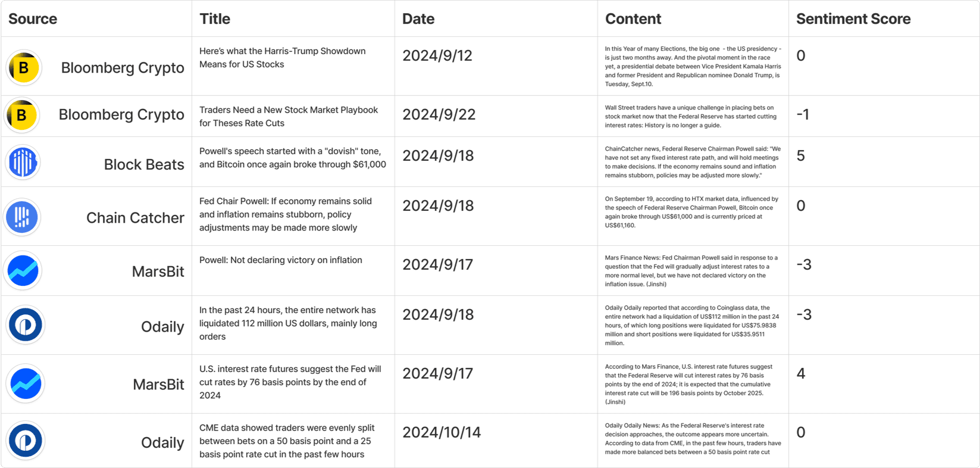Open the Powell 'dovish' tone Bitcoin headline
The height and width of the screenshot is (468, 980).
tap(292, 158)
